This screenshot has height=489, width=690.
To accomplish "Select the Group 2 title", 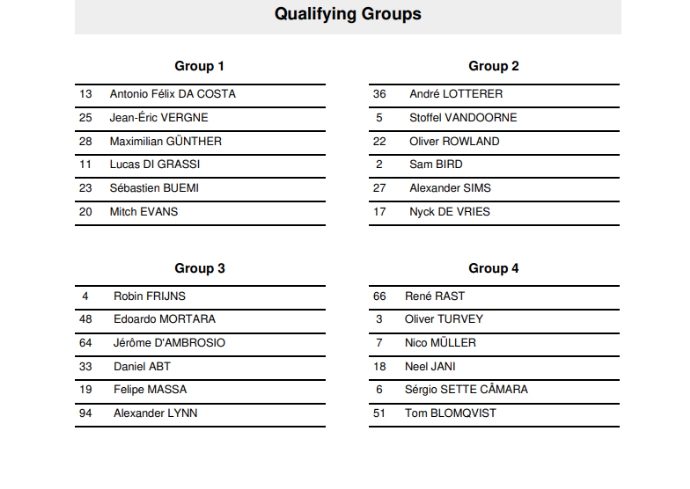I will (x=493, y=66).
